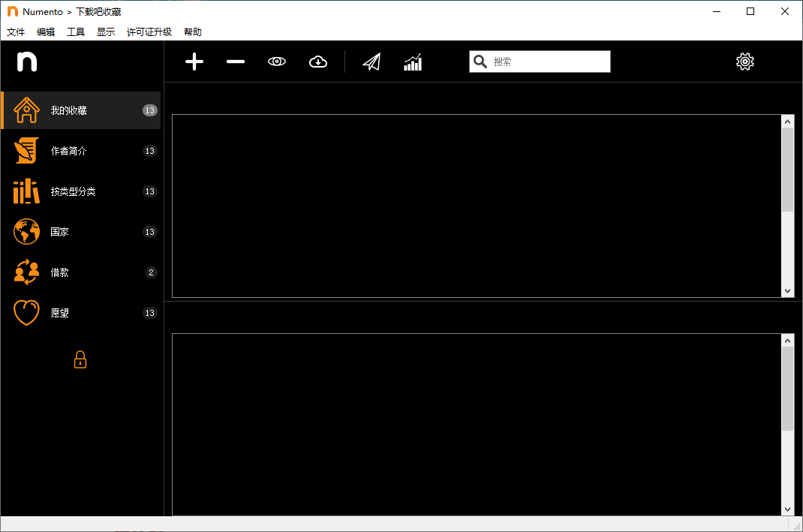Click the upper panel's scroll down arrow

tap(787, 291)
